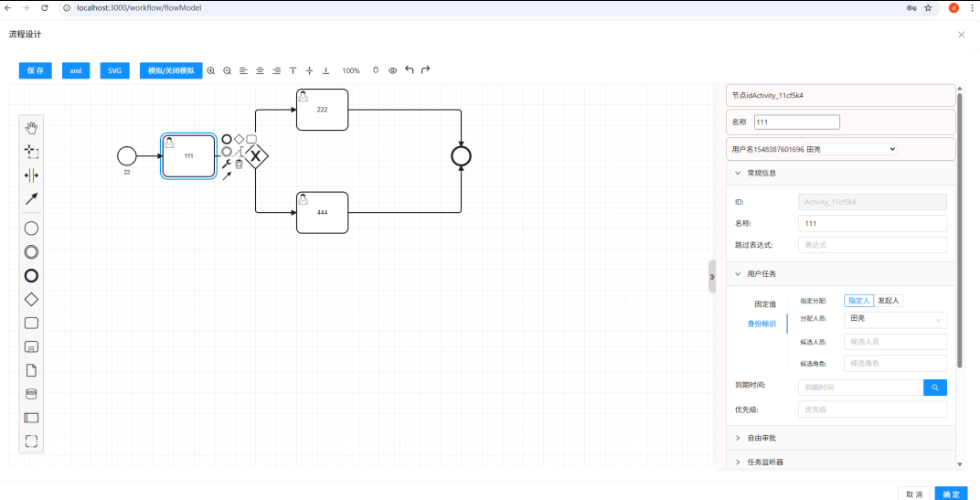980x500 pixels.
Task: Open the 分配人员 dropdown
Action: pyautogui.click(x=895, y=319)
